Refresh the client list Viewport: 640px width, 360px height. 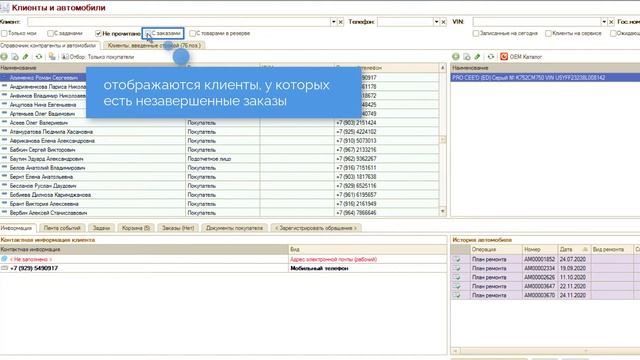point(39,57)
